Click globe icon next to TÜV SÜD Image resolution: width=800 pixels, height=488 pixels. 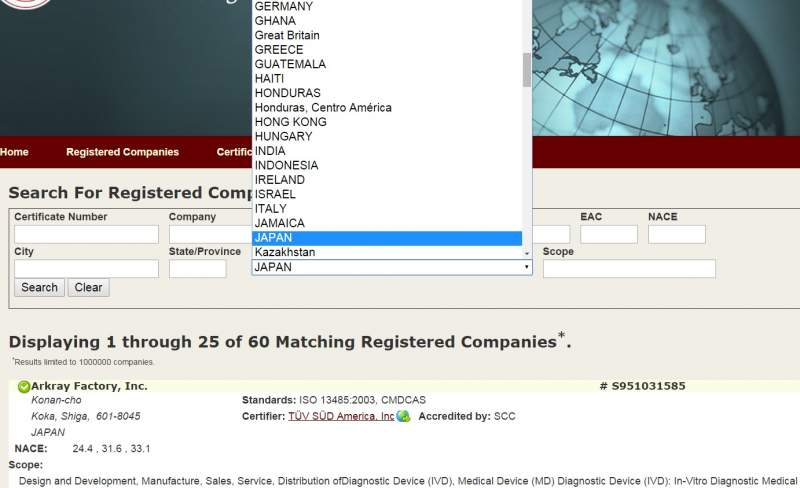tap(403, 416)
